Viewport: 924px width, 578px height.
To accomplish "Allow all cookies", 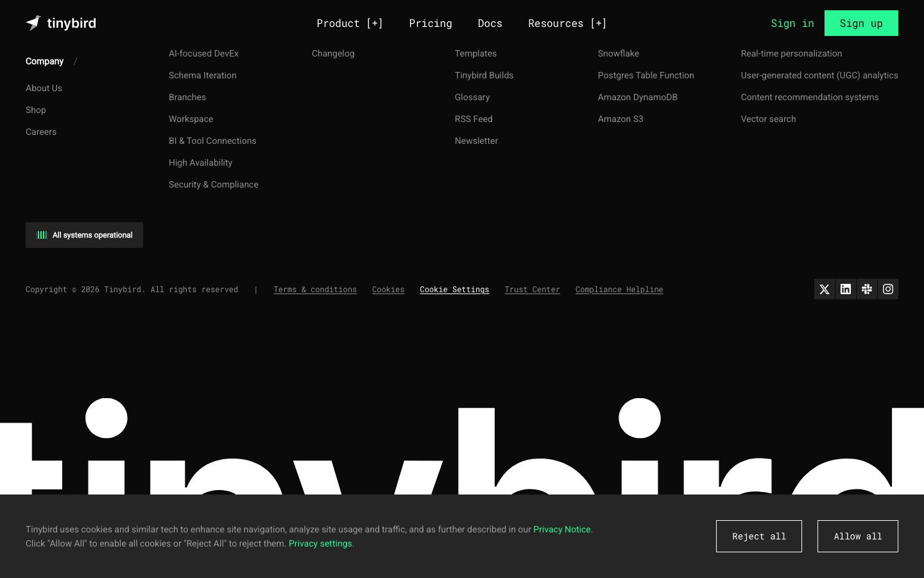I will (858, 536).
